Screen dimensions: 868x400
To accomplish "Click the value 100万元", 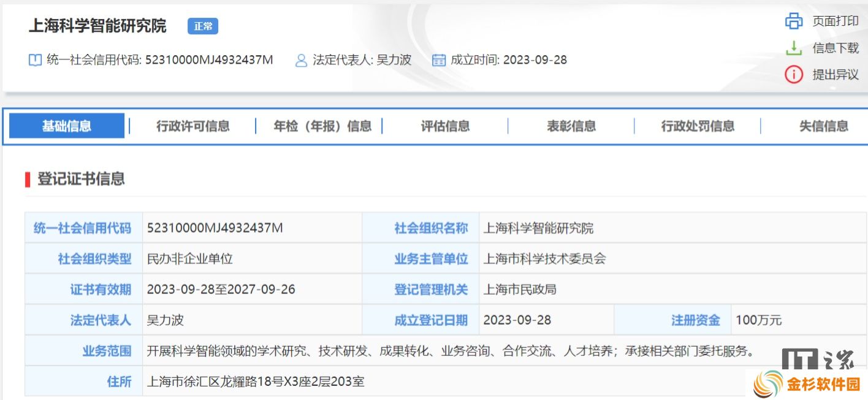I will coord(759,320).
